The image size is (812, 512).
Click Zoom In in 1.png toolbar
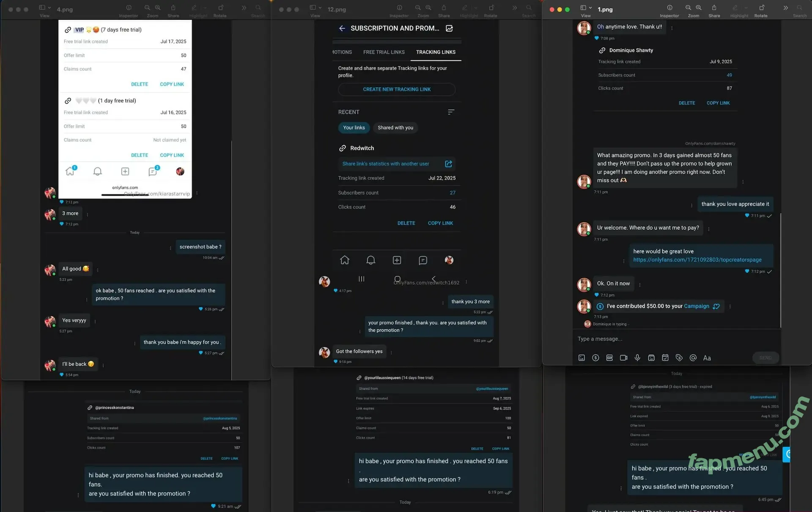tap(699, 8)
